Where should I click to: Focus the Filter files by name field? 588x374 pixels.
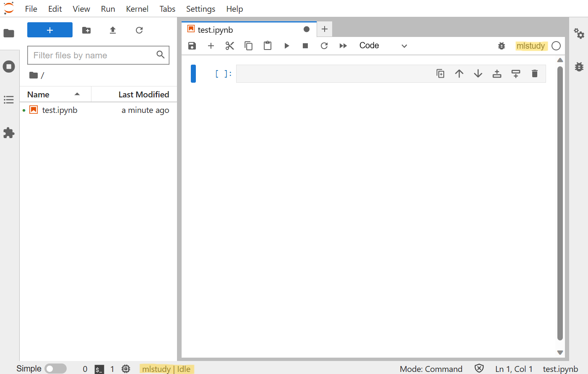98,55
